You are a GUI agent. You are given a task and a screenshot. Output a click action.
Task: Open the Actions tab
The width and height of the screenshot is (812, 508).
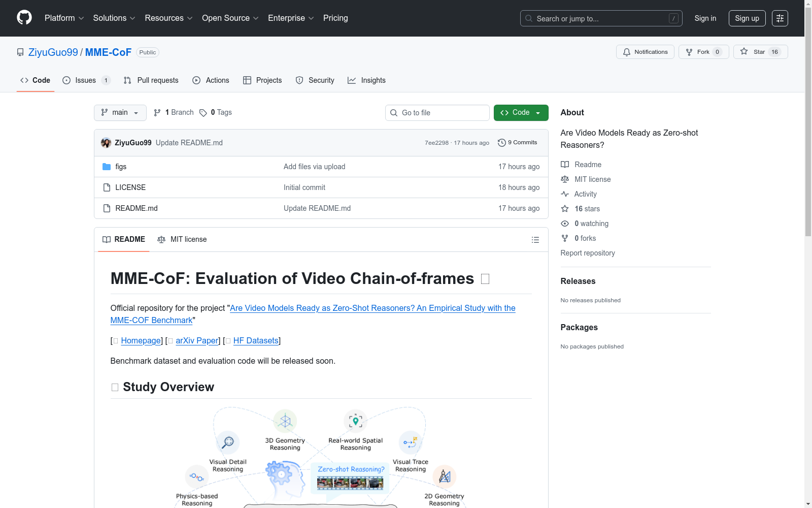tap(211, 80)
